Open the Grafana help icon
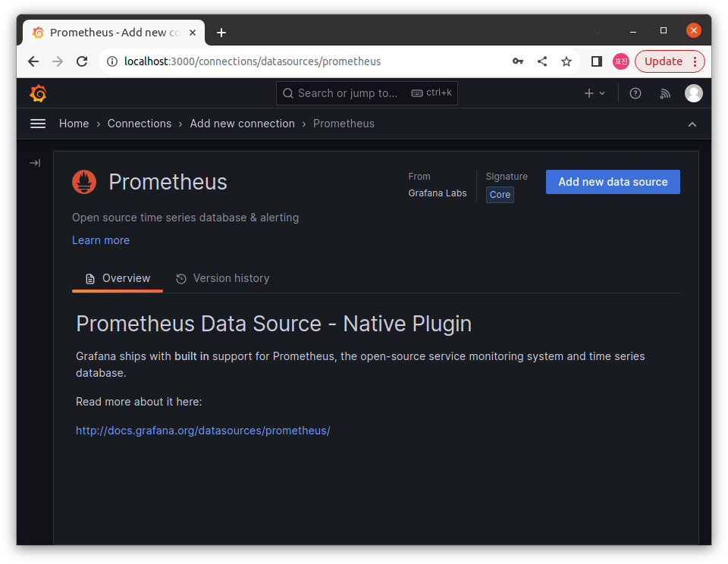 (x=635, y=93)
